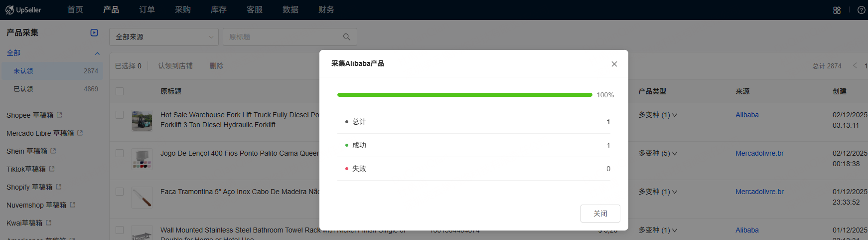Screen dimensions: 868x240
Task: Click the green 100% progress bar
Action: point(464,95)
